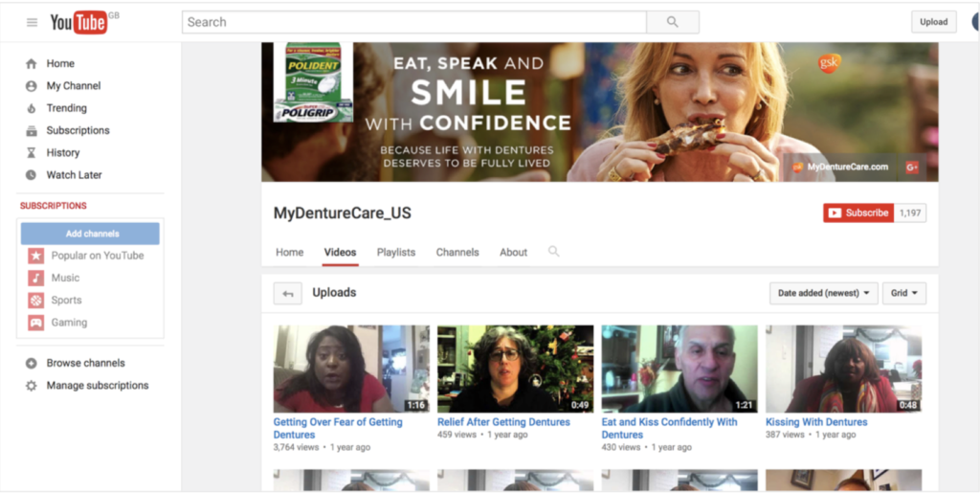Viewport: 980px width, 493px height.
Task: Open the Playlists tab
Action: tap(396, 253)
